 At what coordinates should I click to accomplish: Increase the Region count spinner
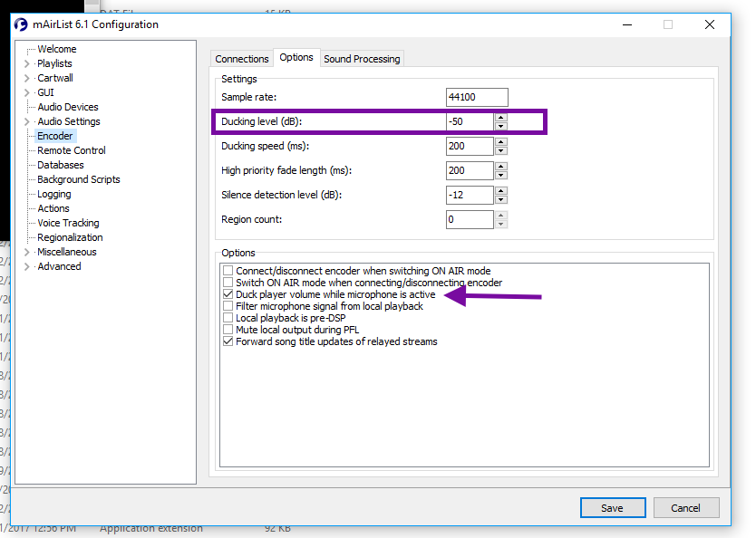coord(501,215)
